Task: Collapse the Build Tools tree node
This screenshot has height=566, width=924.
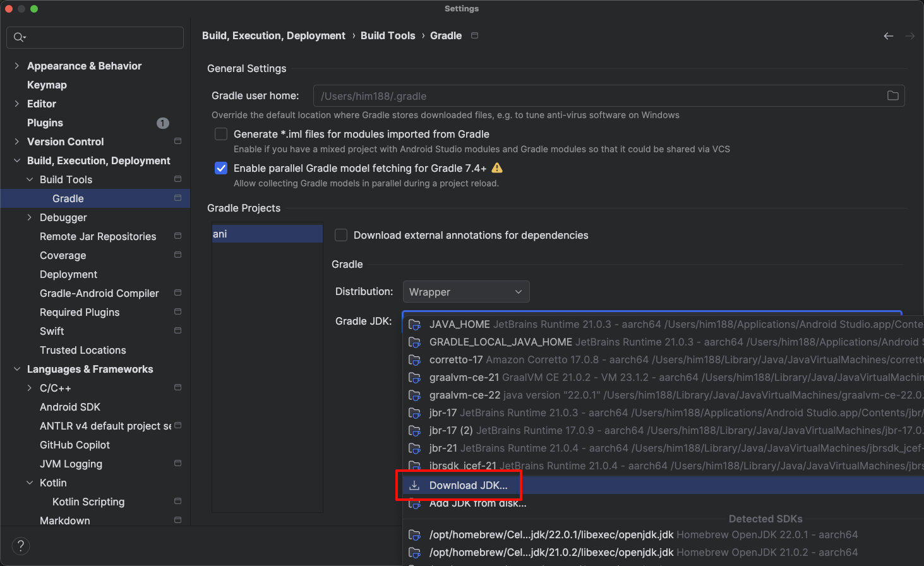Action: 30,179
